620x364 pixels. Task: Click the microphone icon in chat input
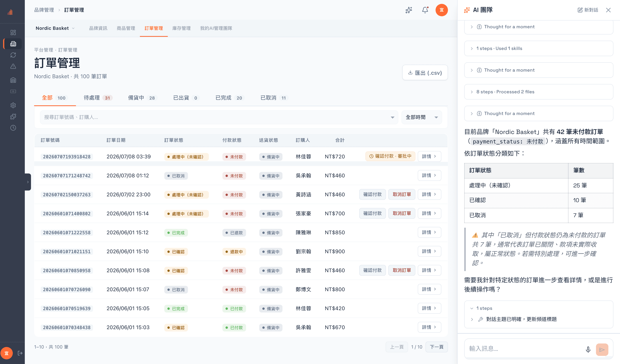pyautogui.click(x=588, y=349)
